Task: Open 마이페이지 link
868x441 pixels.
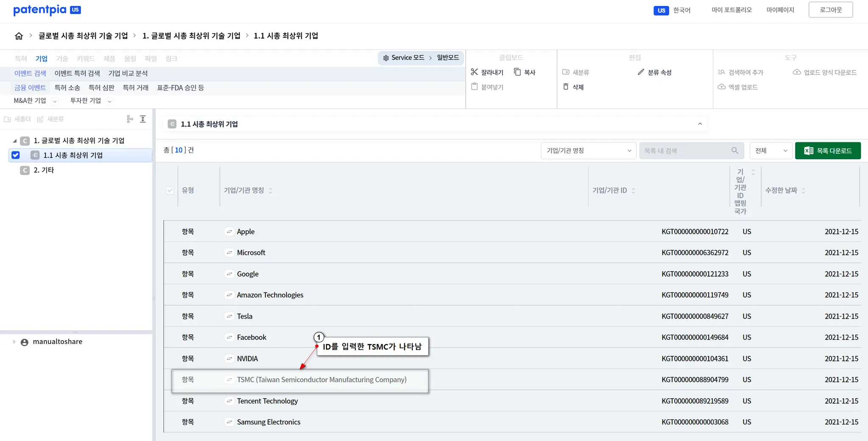Action: (x=780, y=10)
